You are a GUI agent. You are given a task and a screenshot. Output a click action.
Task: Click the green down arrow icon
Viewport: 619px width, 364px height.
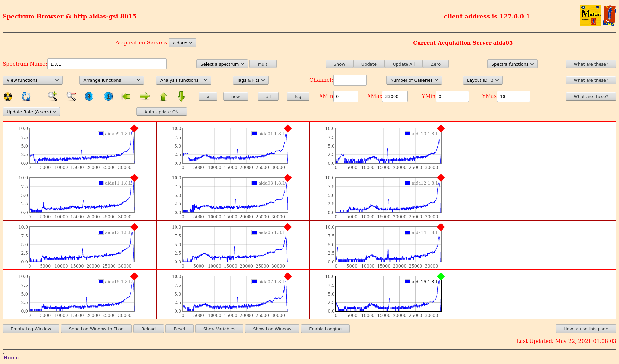182,96
